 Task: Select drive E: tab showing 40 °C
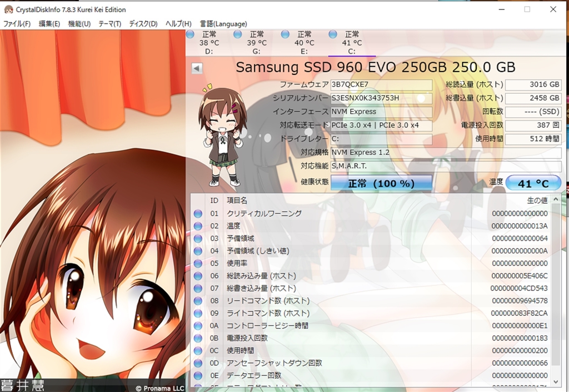coord(304,43)
